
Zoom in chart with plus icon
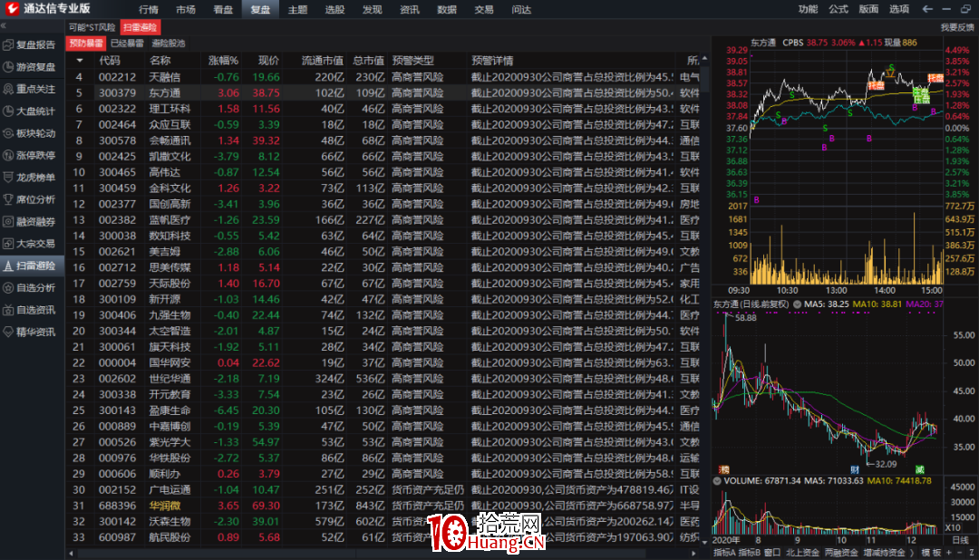pyautogui.click(x=950, y=553)
